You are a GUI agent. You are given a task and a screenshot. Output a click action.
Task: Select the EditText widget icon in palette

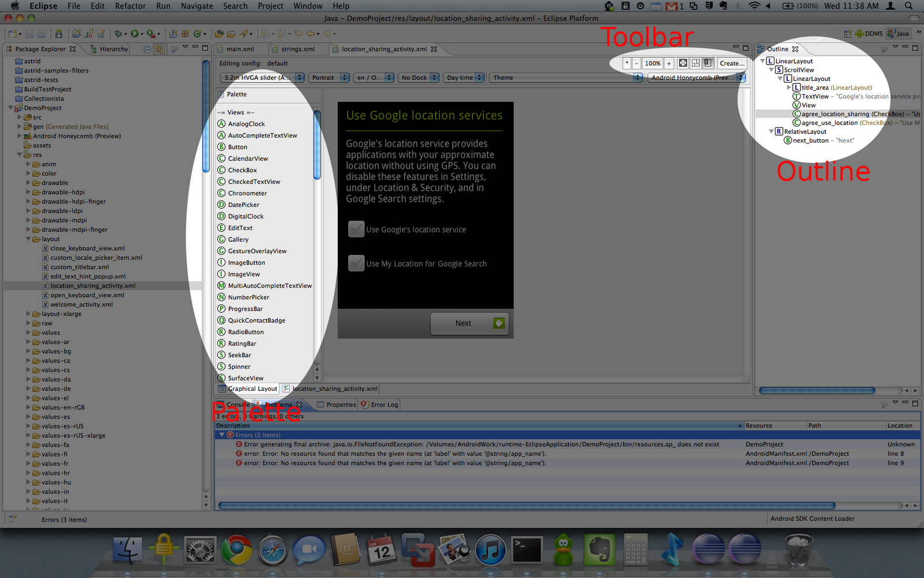tap(221, 228)
